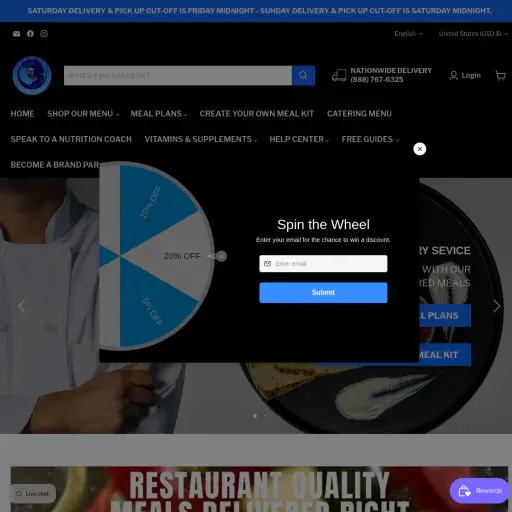Focus the Enter email field
Viewport: 512px width, 512px height.
(323, 264)
